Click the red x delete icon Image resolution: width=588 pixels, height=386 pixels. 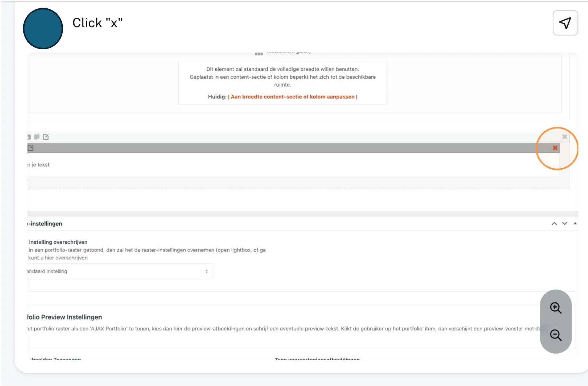(555, 148)
